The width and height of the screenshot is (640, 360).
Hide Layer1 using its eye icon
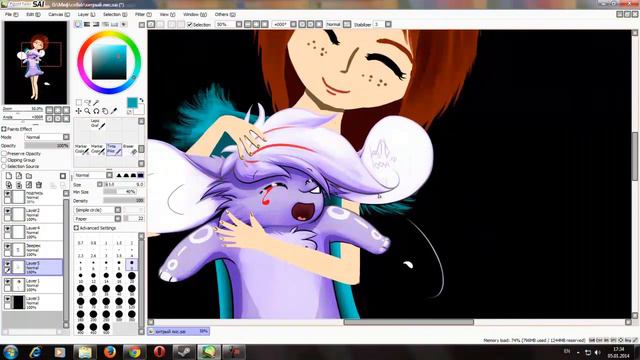coord(7,282)
